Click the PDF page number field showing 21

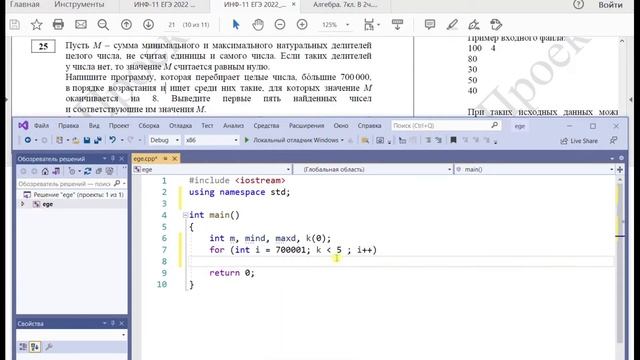(171, 25)
